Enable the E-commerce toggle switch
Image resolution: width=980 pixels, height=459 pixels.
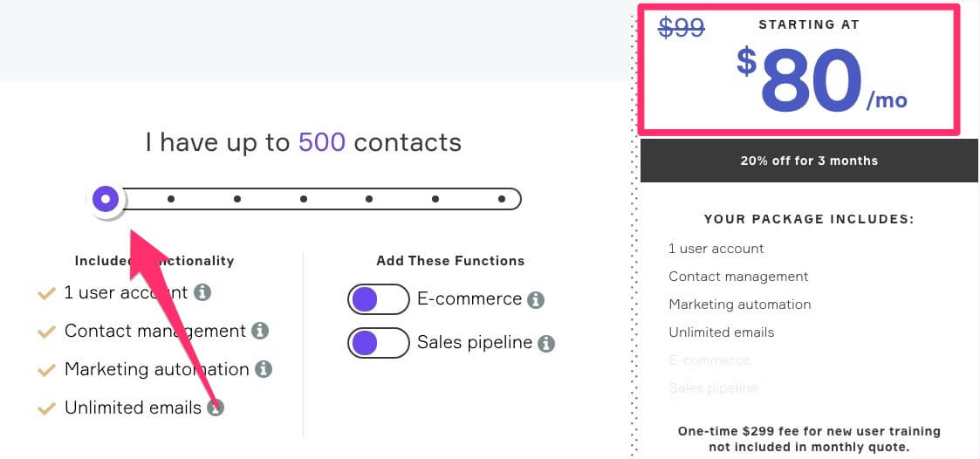click(378, 299)
